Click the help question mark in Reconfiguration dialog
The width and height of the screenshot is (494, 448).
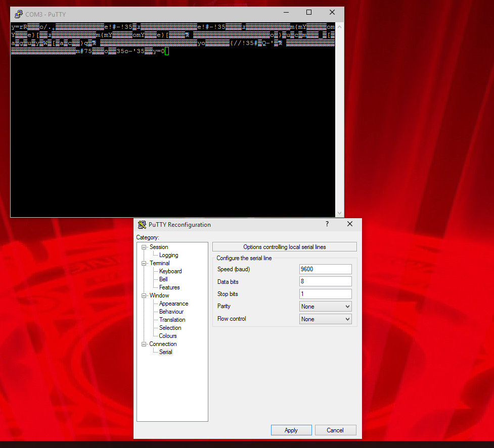point(327,224)
